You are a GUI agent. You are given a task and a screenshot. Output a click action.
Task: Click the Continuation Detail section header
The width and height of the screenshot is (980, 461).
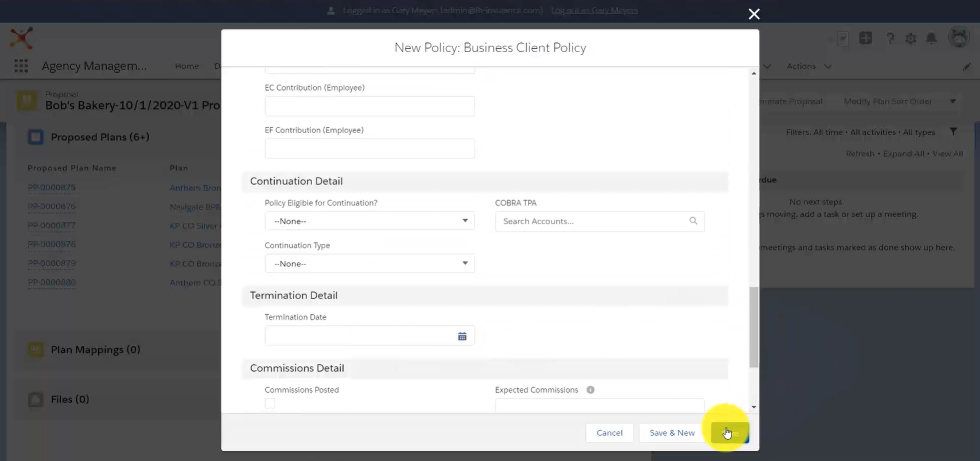pyautogui.click(x=485, y=181)
